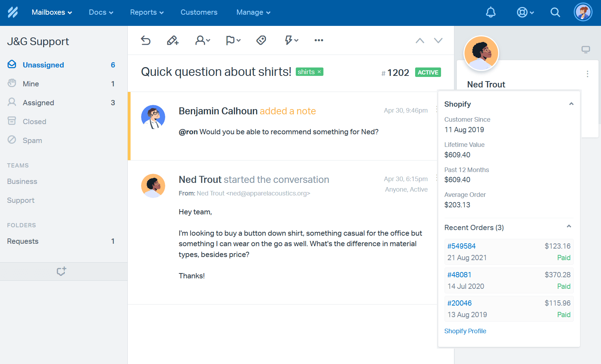Add a note with pencil icon
Screen dimensions: 601x364
(x=173, y=41)
